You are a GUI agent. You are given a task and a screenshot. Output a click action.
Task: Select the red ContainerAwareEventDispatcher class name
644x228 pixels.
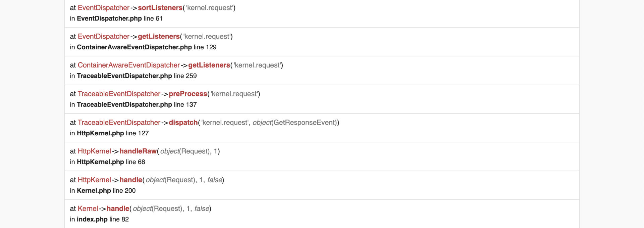[x=128, y=65]
